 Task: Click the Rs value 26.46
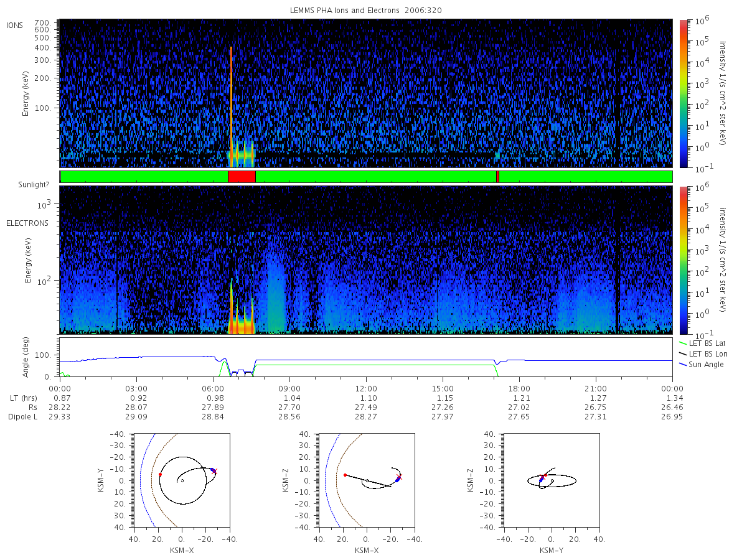coord(672,407)
